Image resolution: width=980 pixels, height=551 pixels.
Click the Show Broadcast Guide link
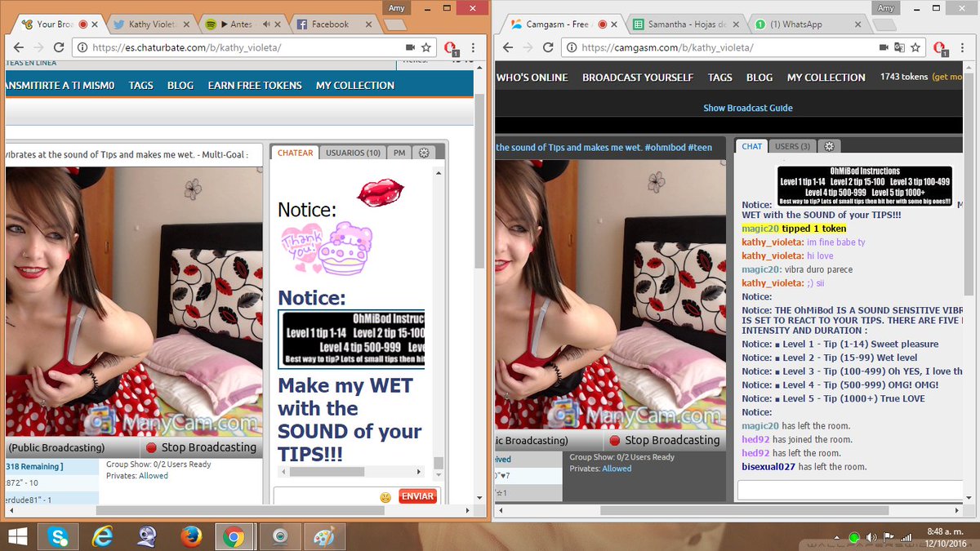[748, 108]
